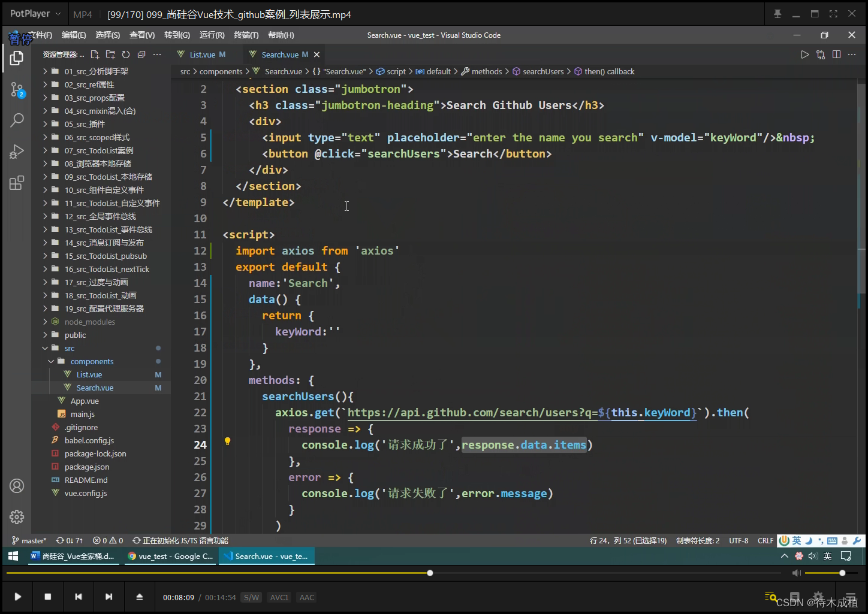The width and height of the screenshot is (868, 614).
Task: Open the Explorer view in activity bar
Action: pos(17,58)
